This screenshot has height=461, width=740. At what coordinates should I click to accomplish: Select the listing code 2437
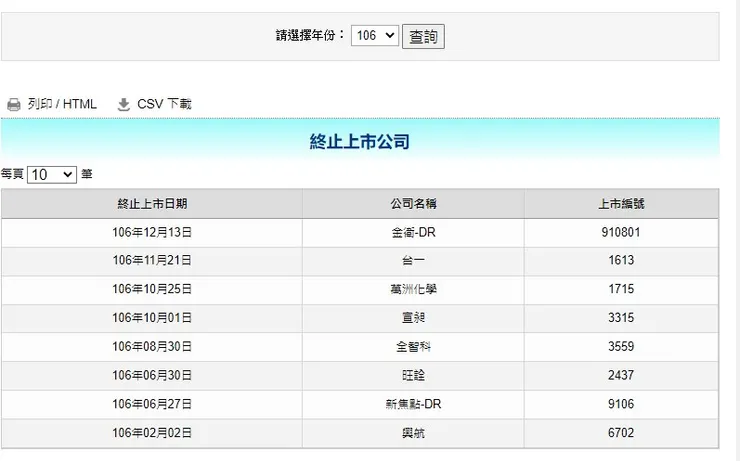[x=621, y=375]
